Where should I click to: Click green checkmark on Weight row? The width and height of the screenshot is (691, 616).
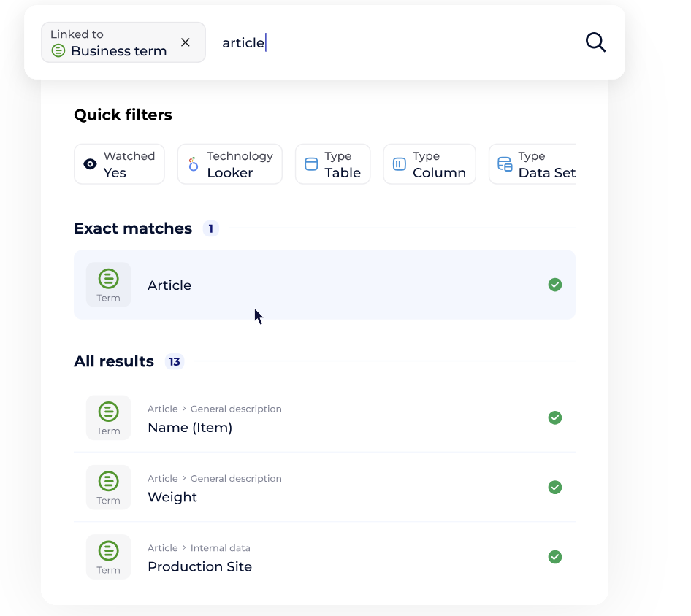pyautogui.click(x=555, y=487)
